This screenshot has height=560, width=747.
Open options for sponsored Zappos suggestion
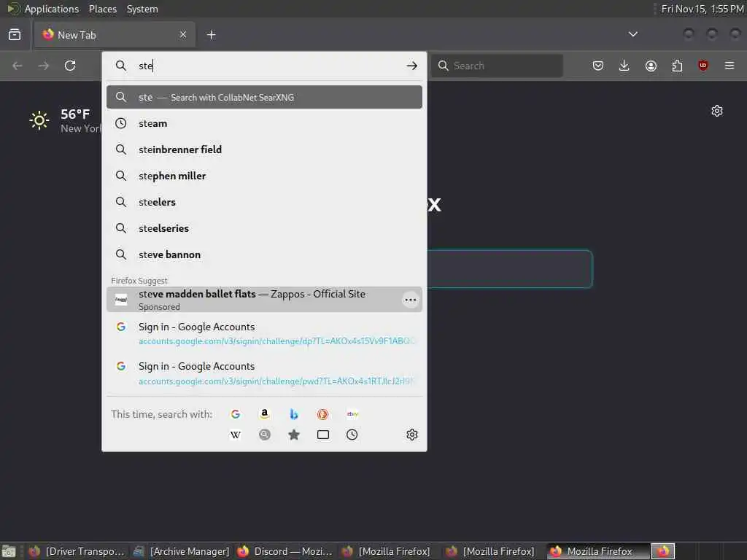[x=410, y=300]
